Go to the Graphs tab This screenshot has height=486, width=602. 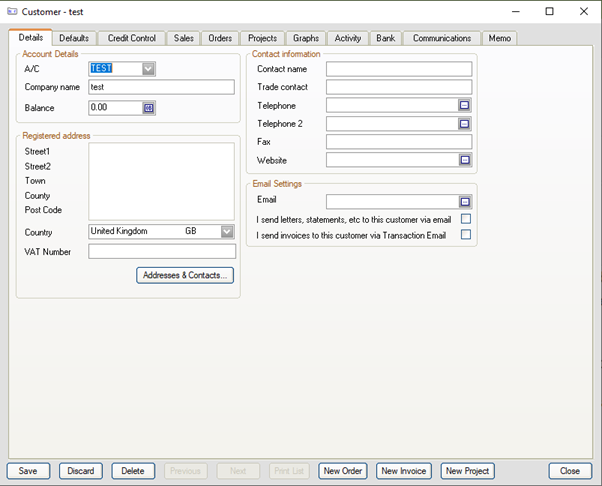[x=306, y=38]
